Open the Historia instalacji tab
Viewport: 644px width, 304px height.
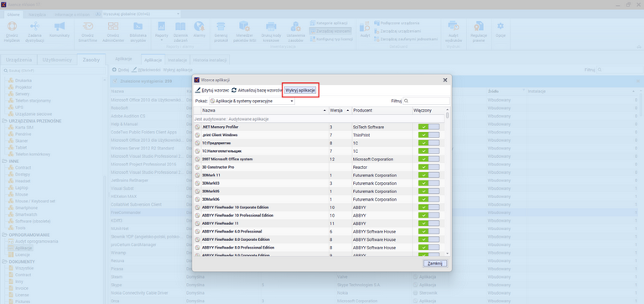click(210, 60)
